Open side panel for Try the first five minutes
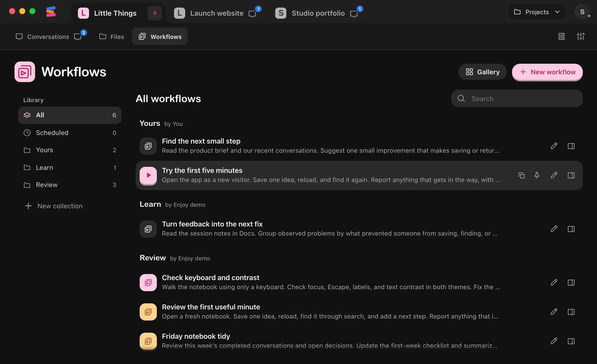This screenshot has height=364, width=597. [x=571, y=175]
